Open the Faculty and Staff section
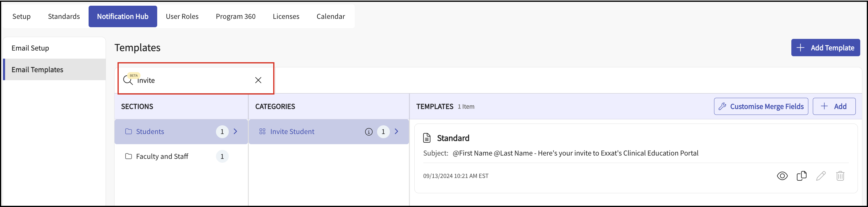The width and height of the screenshot is (868, 207). click(162, 156)
